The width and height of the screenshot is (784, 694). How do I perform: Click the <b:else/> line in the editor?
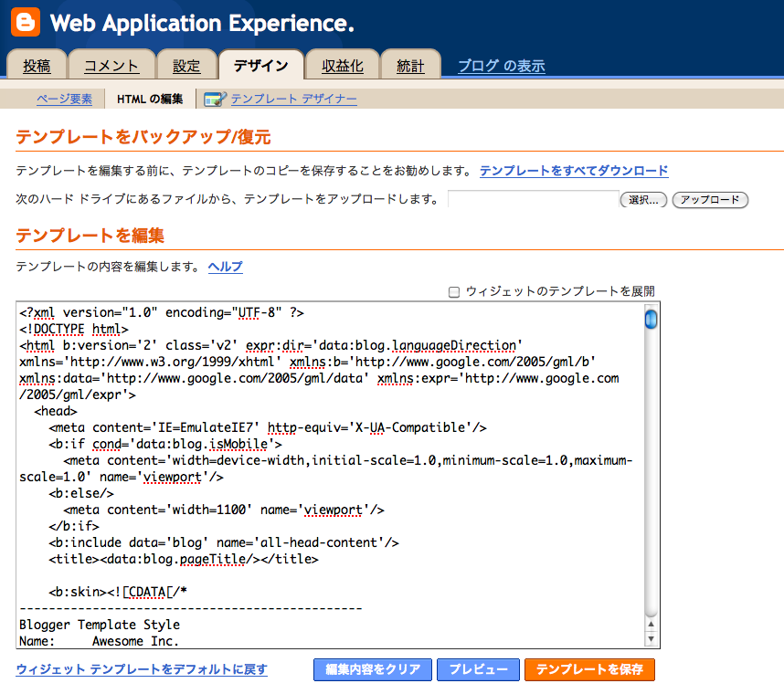pos(81,493)
